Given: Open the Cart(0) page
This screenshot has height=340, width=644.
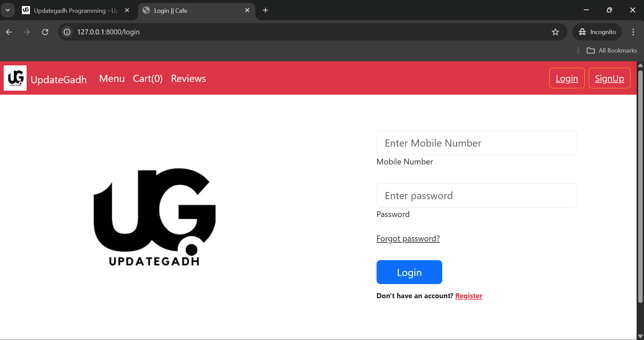Looking at the screenshot, I should 148,79.
